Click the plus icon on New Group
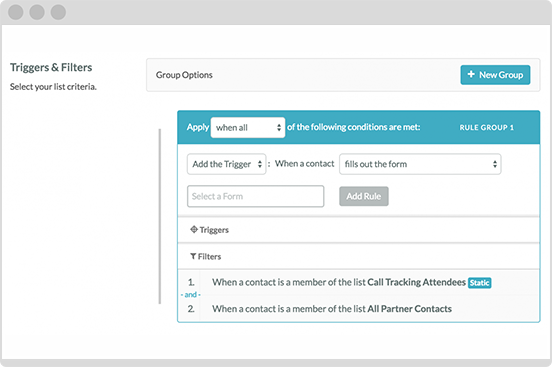This screenshot has width=552, height=368. point(471,74)
